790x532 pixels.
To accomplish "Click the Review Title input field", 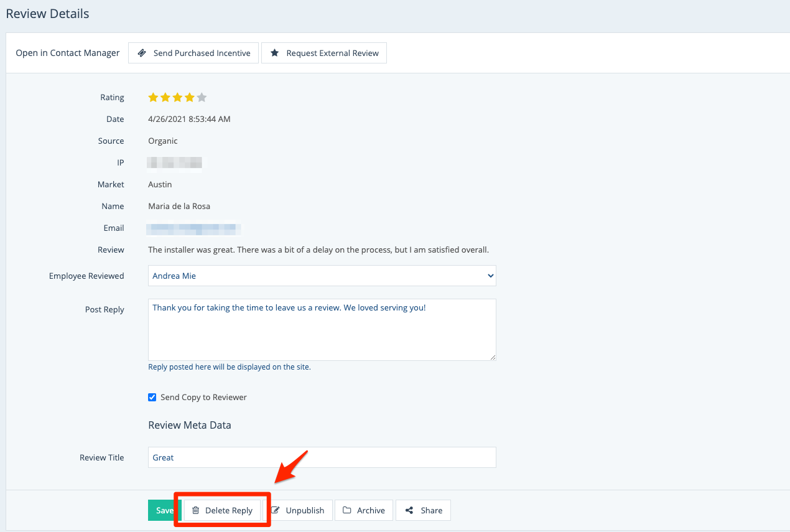I will (322, 457).
